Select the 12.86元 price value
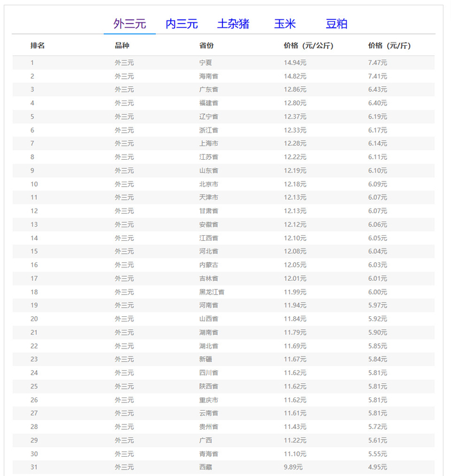Screen dimensions: 451x476 click(295, 90)
